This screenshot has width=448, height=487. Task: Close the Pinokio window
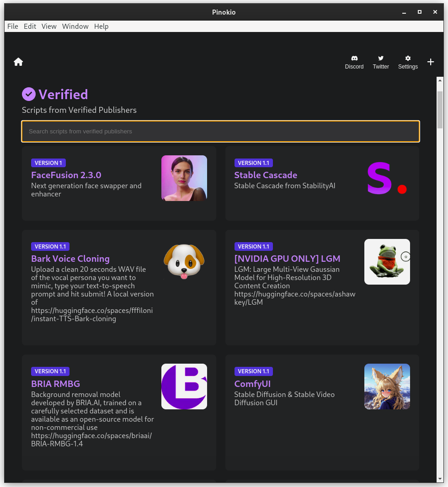435,12
